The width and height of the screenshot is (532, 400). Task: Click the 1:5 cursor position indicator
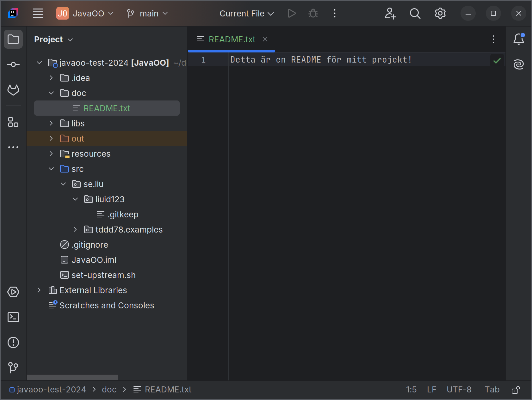tap(411, 390)
